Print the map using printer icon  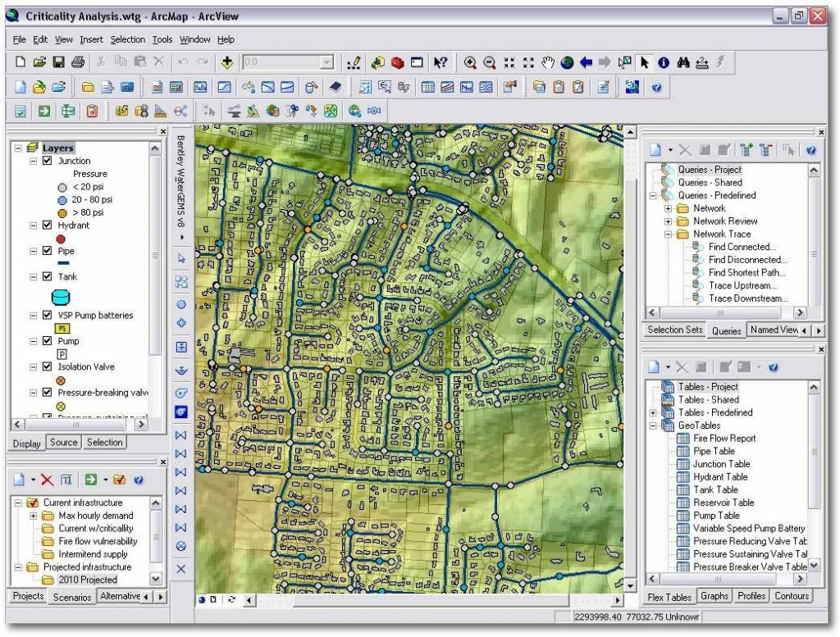tap(78, 62)
